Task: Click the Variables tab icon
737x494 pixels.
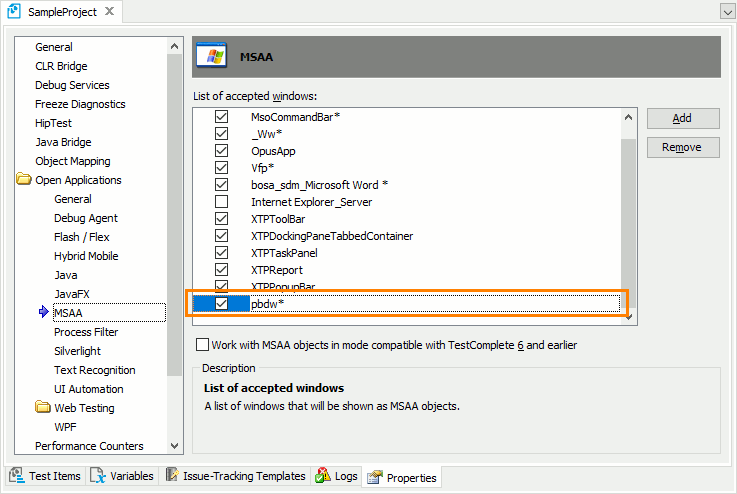Action: 98,476
